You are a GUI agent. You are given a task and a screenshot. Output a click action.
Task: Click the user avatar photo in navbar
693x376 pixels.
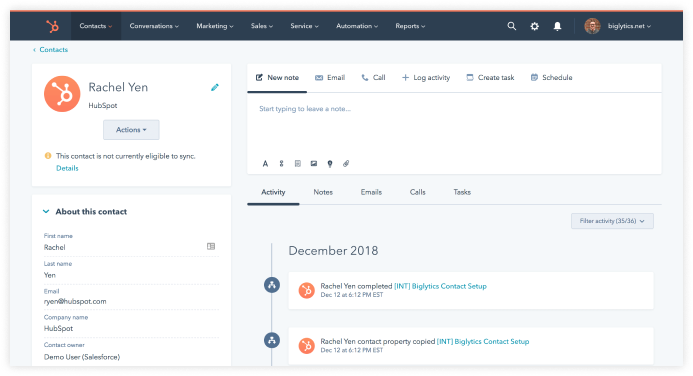point(592,26)
